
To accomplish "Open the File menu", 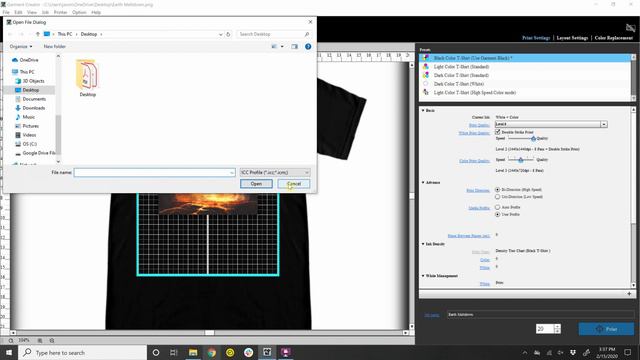I will tap(6, 12).
